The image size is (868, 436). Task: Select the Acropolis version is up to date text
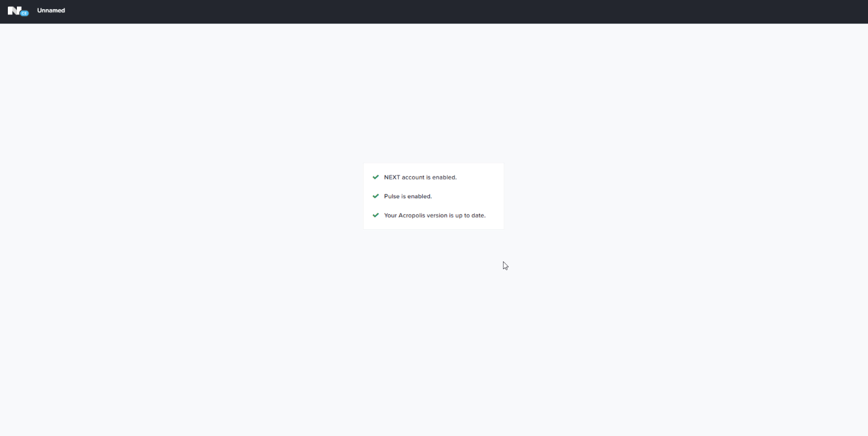point(435,215)
